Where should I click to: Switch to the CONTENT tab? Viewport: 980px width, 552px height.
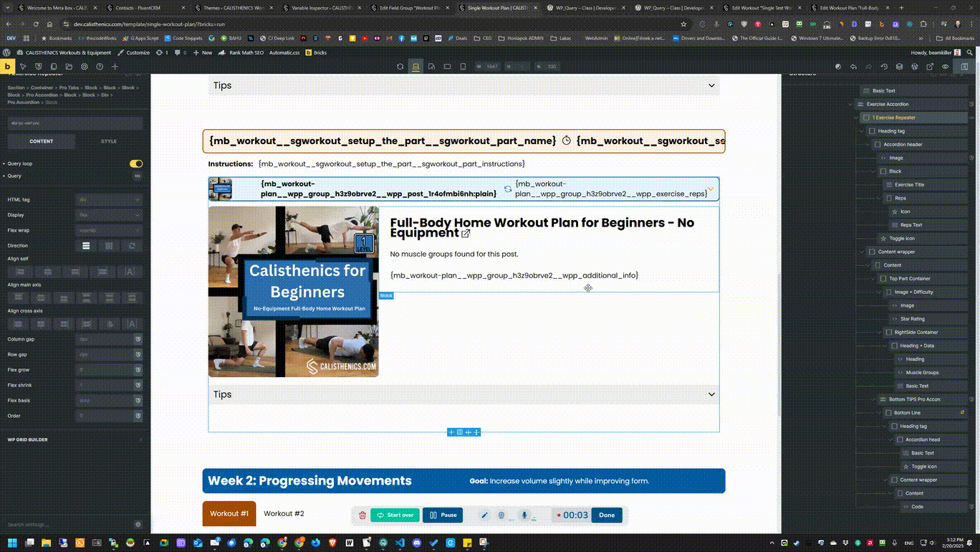pos(41,141)
